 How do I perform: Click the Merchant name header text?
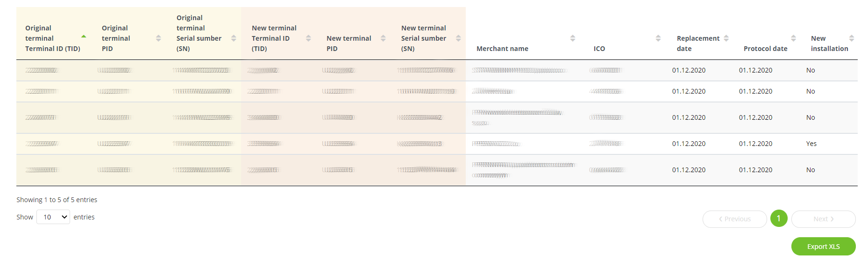(x=502, y=49)
